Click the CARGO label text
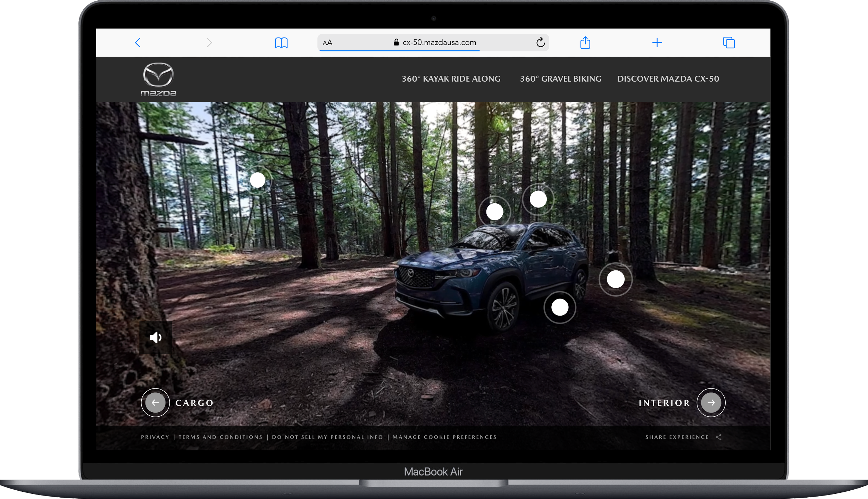The height and width of the screenshot is (499, 868). pos(194,403)
